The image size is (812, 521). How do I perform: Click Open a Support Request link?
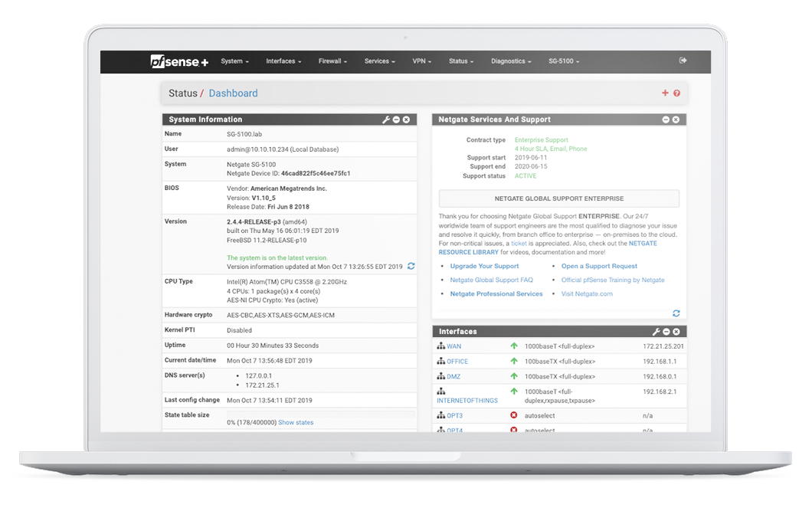point(599,266)
